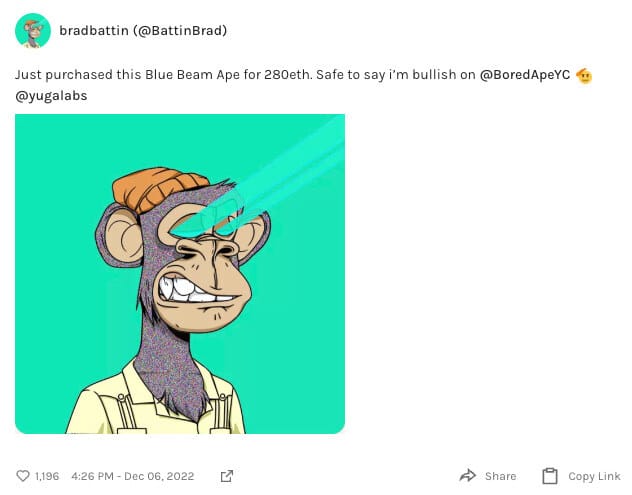
Task: Click the clipboard Copy Link icon
Action: point(550,476)
